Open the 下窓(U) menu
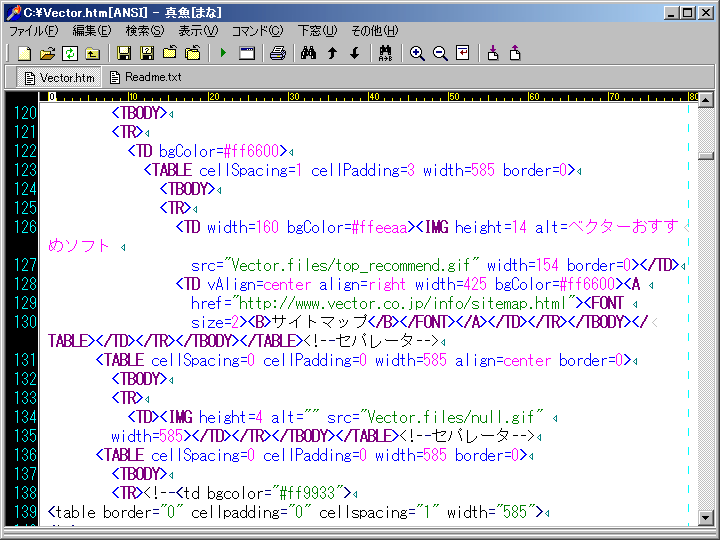This screenshot has width=720, height=540. point(317,31)
